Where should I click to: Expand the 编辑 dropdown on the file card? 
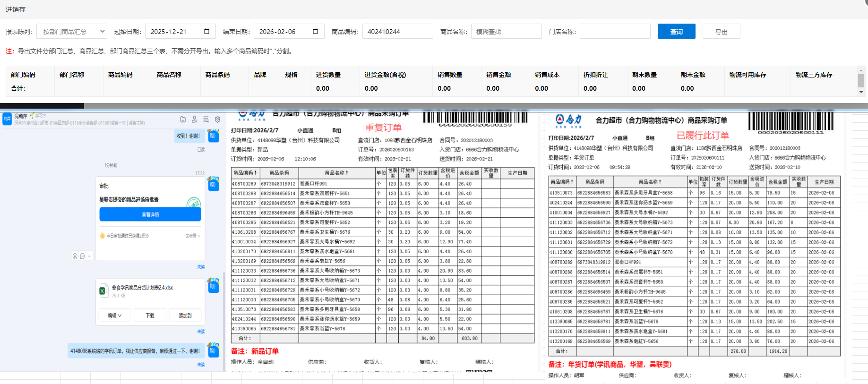(114, 316)
